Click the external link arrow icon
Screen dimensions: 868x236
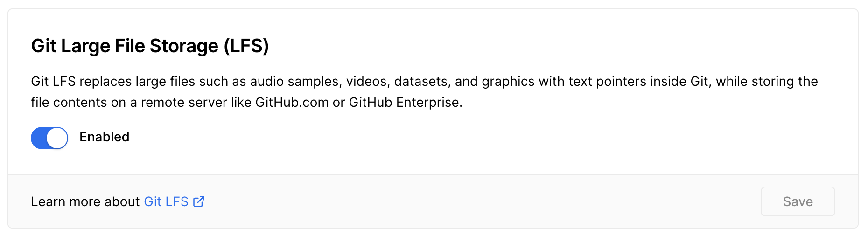click(199, 201)
